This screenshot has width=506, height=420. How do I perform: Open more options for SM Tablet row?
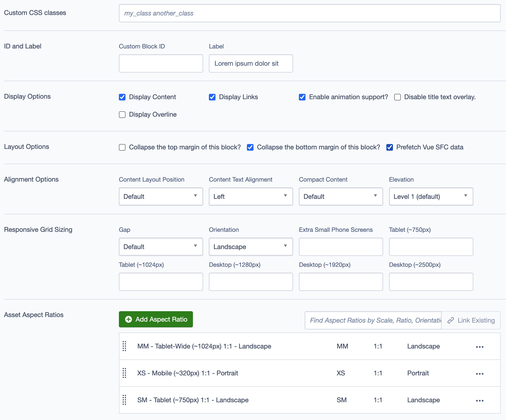480,400
